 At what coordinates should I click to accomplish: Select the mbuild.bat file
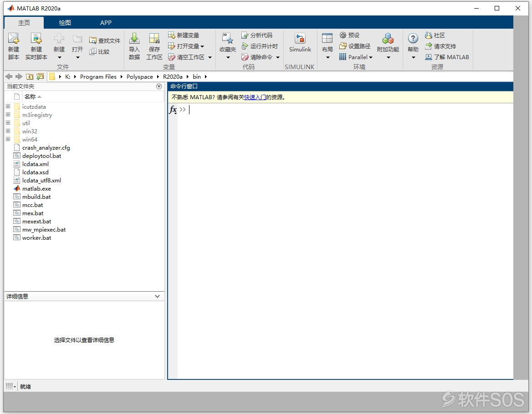(x=36, y=197)
